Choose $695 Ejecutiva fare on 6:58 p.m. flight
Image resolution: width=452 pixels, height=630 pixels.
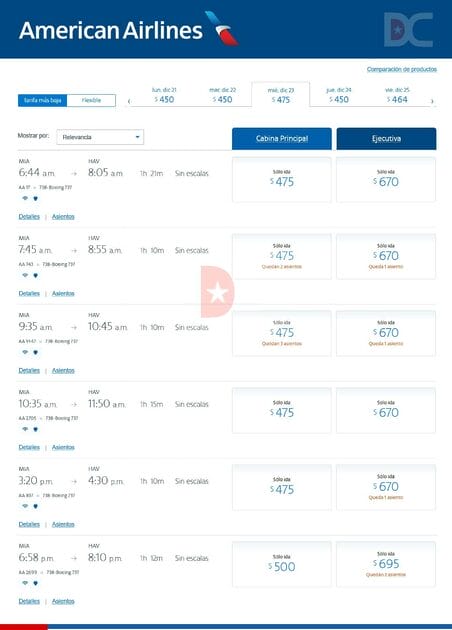pyautogui.click(x=386, y=564)
